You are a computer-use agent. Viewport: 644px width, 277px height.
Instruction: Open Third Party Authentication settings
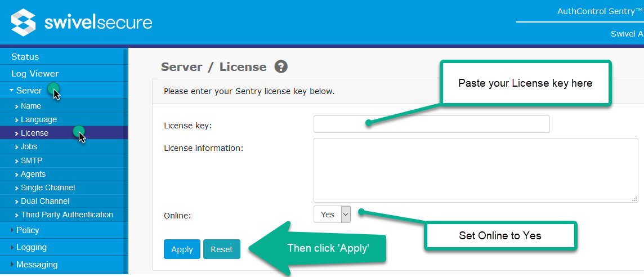click(67, 215)
